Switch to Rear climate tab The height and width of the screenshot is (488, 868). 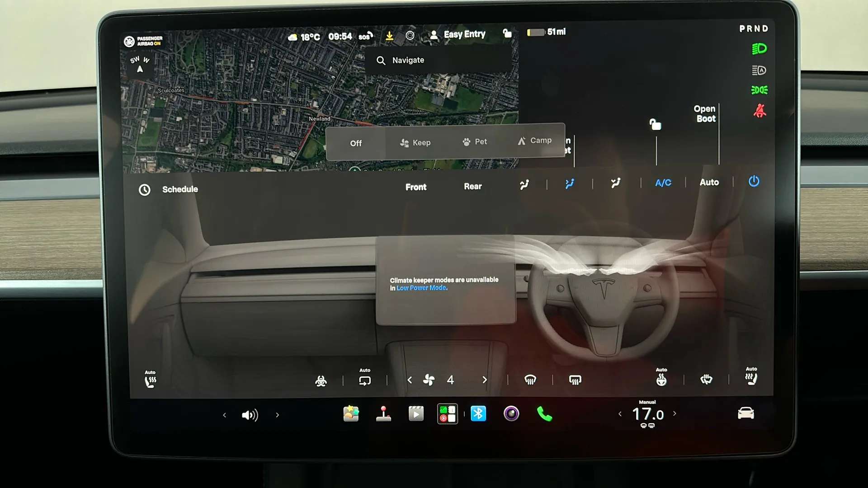(x=472, y=186)
